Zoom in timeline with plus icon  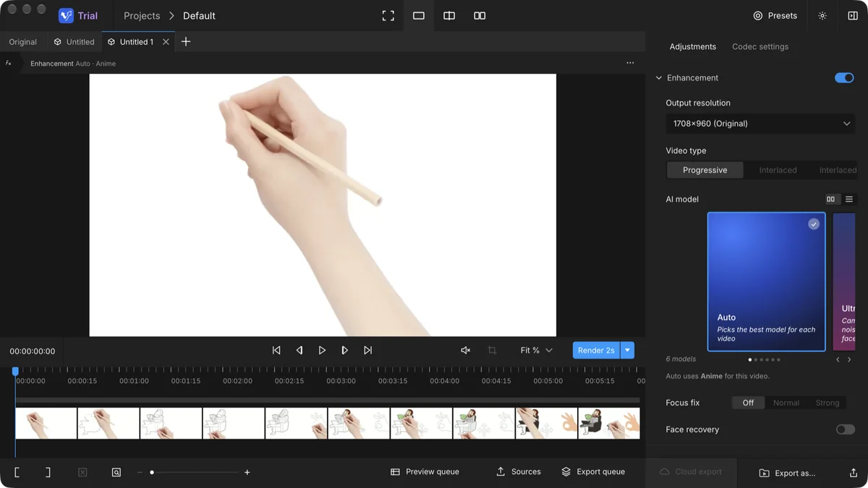pyautogui.click(x=247, y=472)
